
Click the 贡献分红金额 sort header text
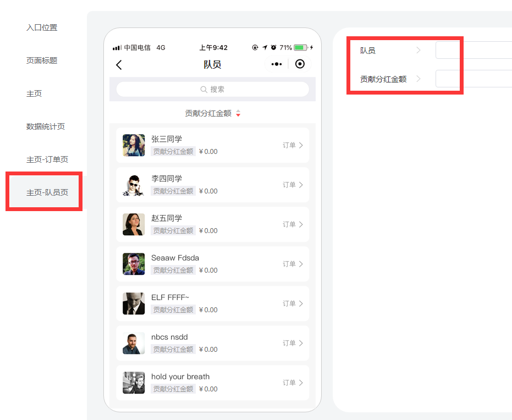208,113
